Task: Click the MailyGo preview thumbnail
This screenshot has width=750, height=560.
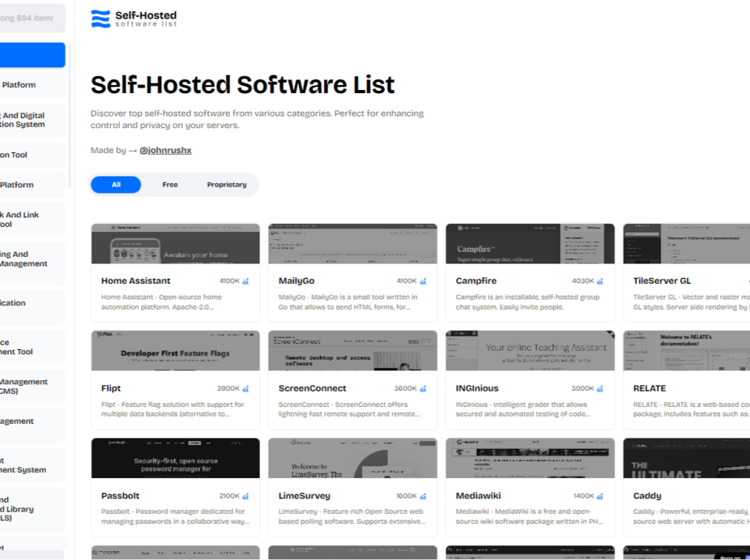Action: coord(352,244)
